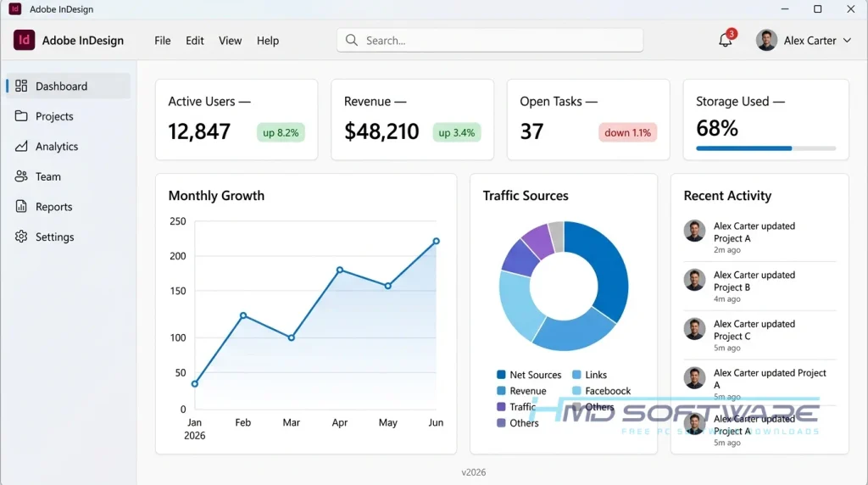Click the Storage Used progress bar

pos(765,148)
